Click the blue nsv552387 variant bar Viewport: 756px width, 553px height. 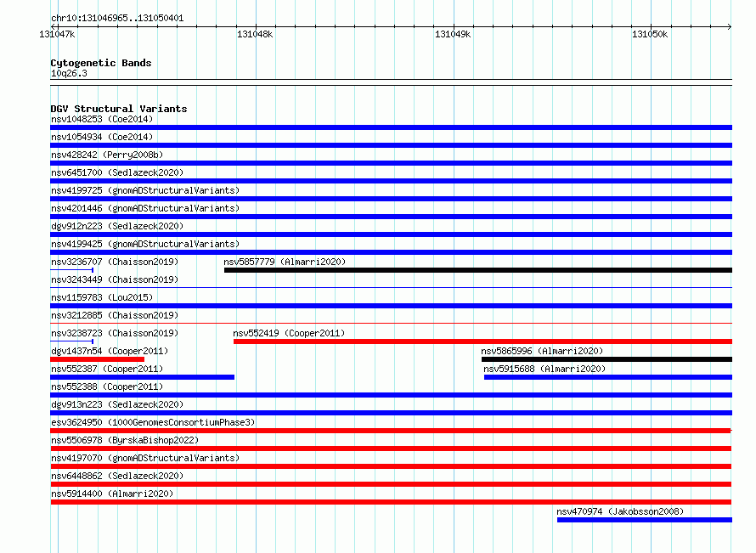point(142,377)
